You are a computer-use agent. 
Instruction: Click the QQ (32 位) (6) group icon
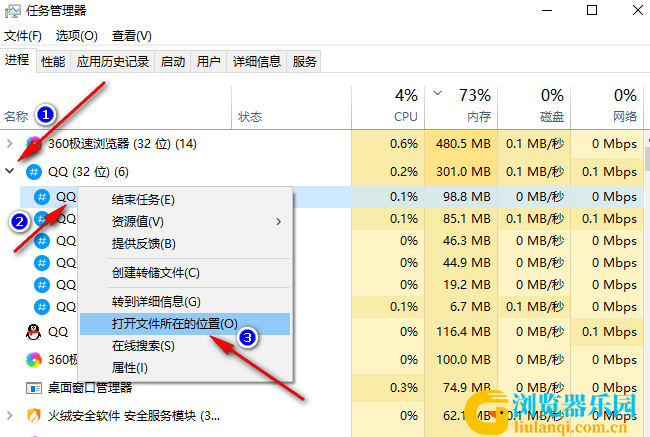tap(34, 172)
